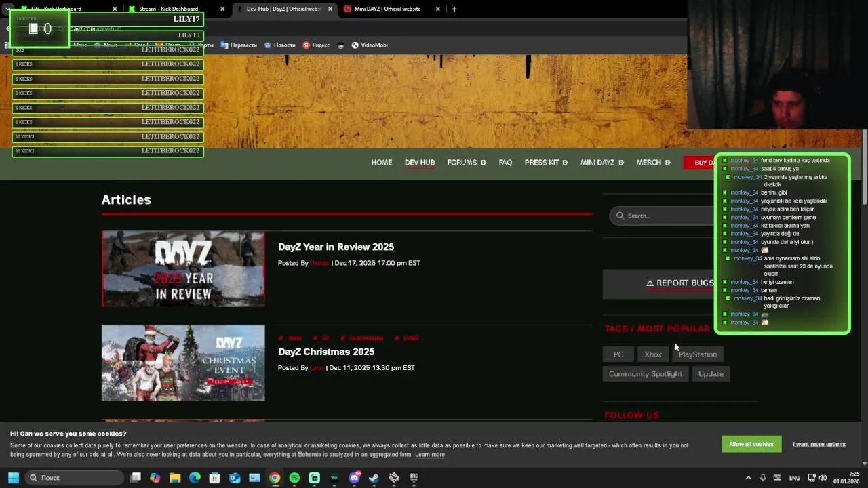
Task: Click the Windows search box
Action: pos(75,478)
